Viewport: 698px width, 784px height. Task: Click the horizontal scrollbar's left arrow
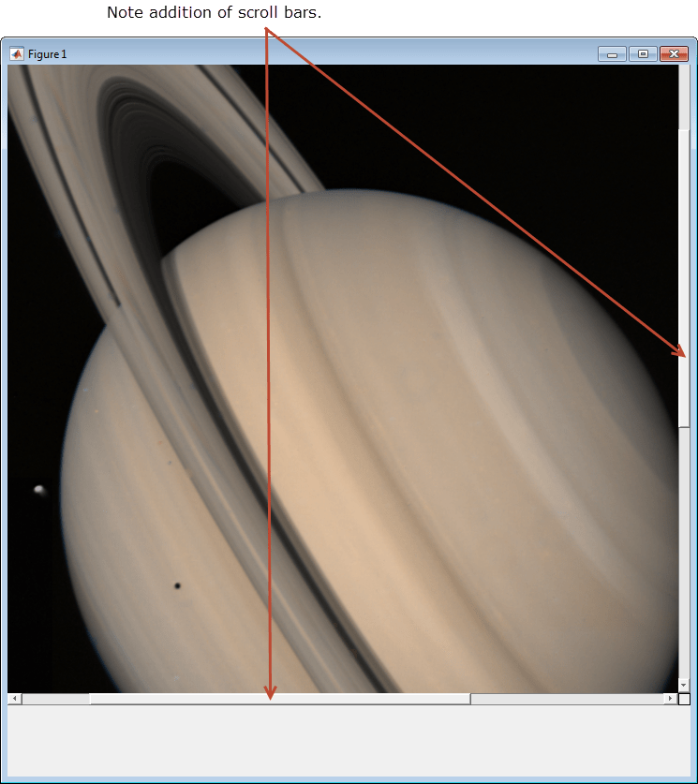15,699
